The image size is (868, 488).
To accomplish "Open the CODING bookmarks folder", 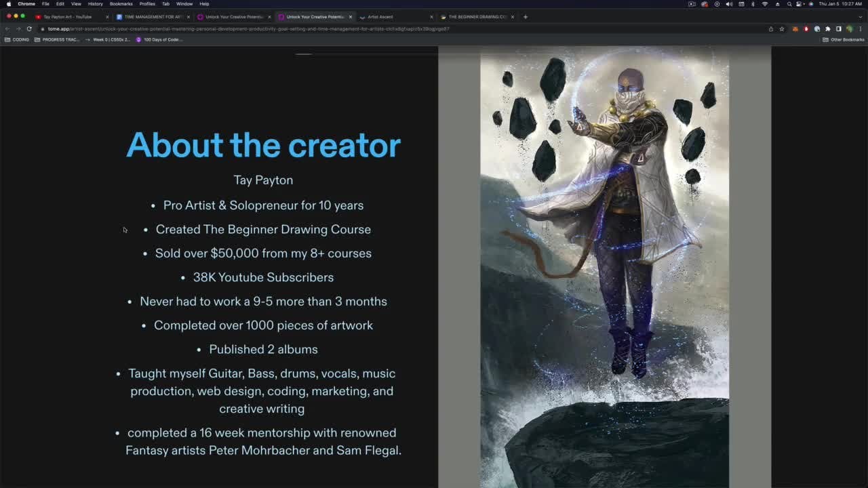I will point(17,39).
